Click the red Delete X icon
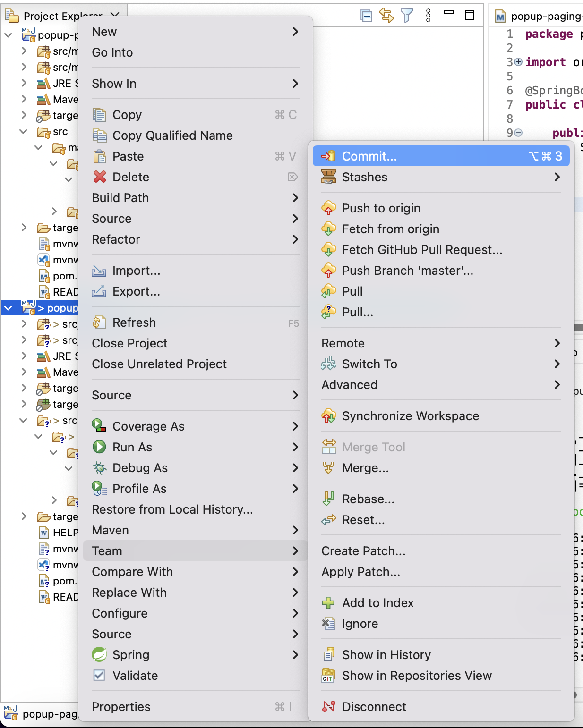 coord(100,177)
